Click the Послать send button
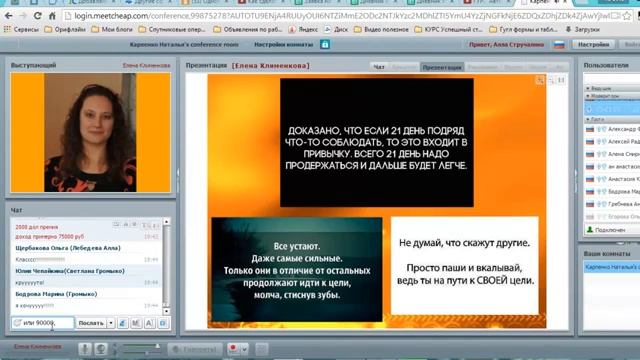640x360 pixels. [91, 323]
